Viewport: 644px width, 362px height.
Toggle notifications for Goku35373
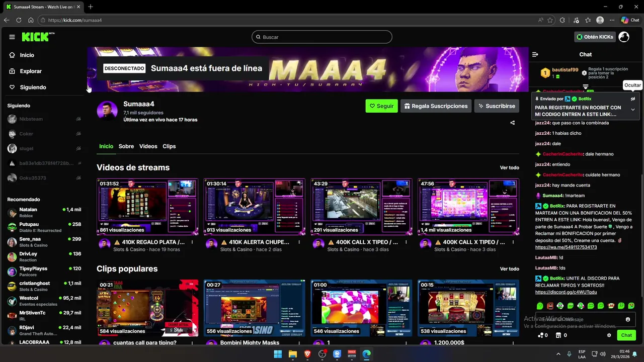78,178
